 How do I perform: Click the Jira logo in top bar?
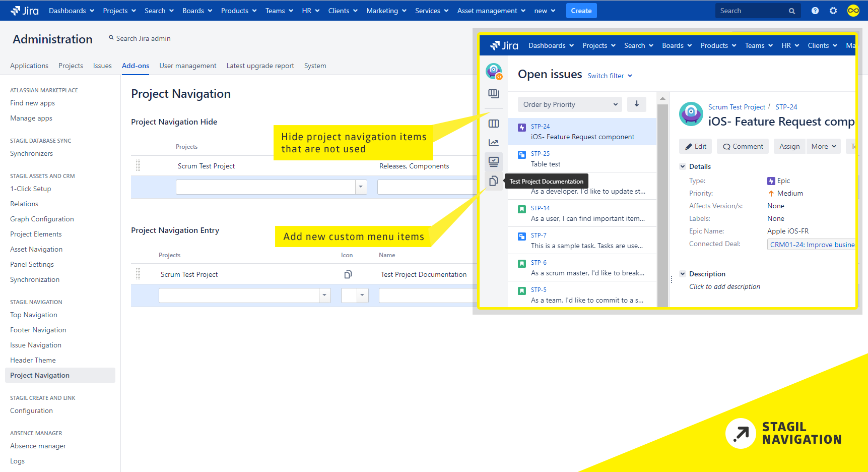pos(24,11)
